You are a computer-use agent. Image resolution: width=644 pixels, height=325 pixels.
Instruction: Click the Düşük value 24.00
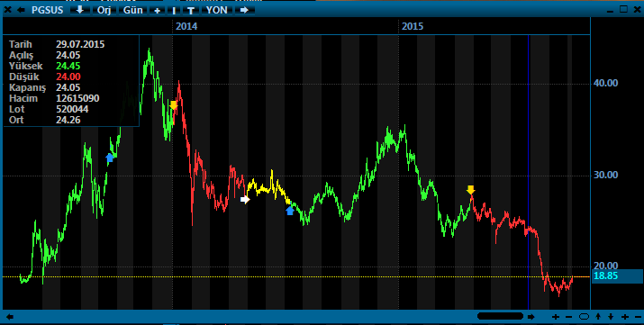point(68,77)
